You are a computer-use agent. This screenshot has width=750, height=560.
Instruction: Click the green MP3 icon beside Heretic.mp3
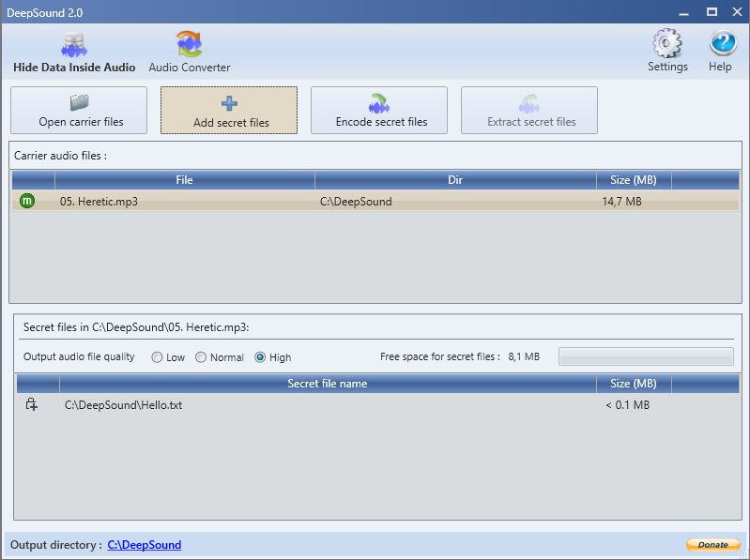pos(26,201)
